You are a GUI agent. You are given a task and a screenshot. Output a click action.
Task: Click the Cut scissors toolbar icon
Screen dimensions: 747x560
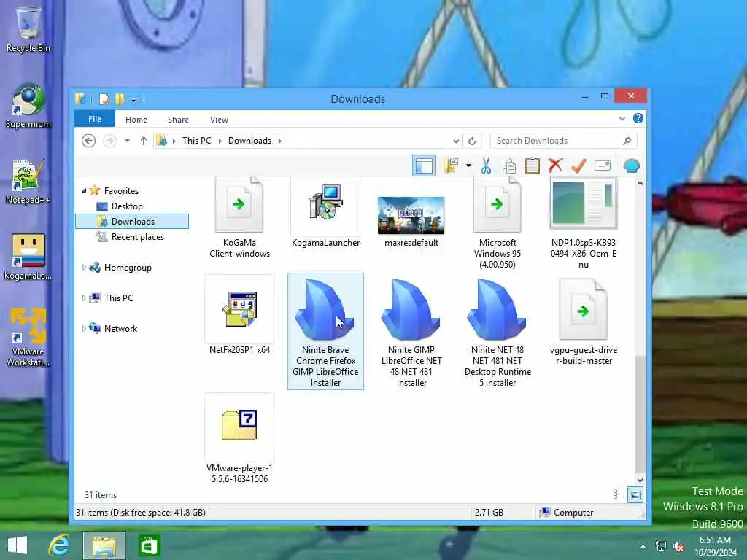point(486,166)
